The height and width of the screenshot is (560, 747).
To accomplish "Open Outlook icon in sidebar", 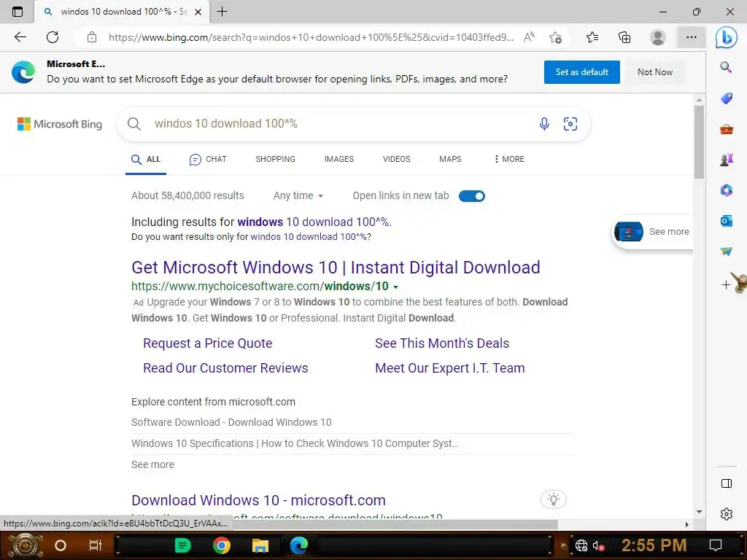I will [x=726, y=221].
